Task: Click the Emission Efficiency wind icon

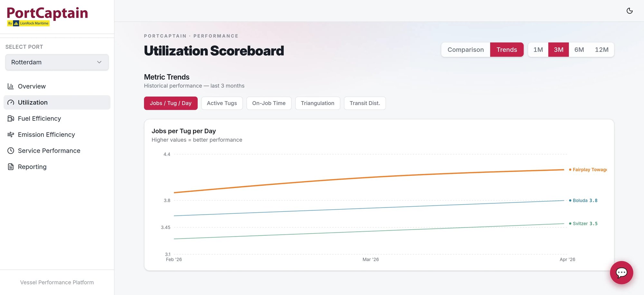Action: [x=11, y=135]
